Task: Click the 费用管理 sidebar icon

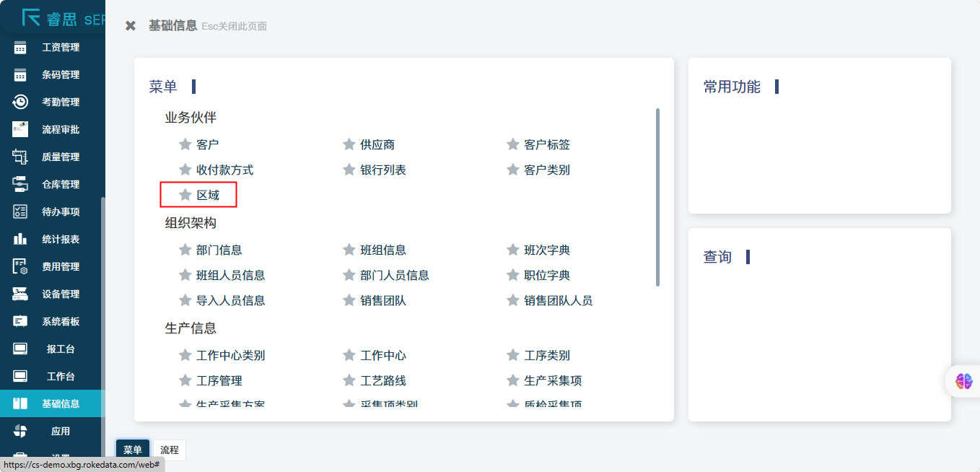Action: 20,266
